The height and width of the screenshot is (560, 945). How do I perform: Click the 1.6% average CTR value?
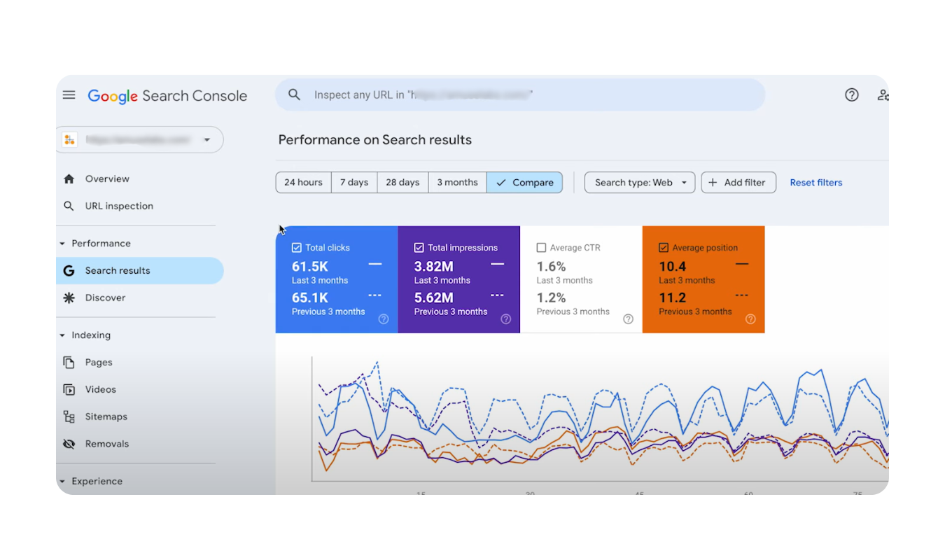[551, 267]
